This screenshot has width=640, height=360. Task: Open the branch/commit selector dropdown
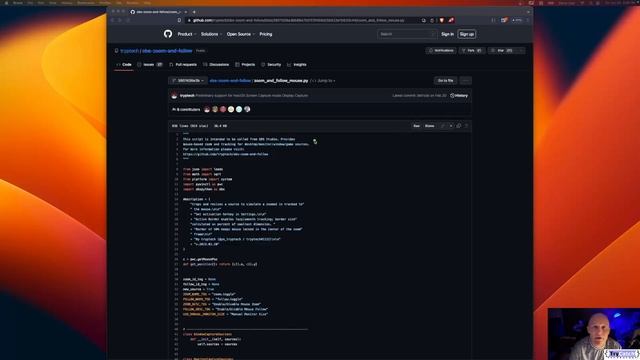coord(188,81)
